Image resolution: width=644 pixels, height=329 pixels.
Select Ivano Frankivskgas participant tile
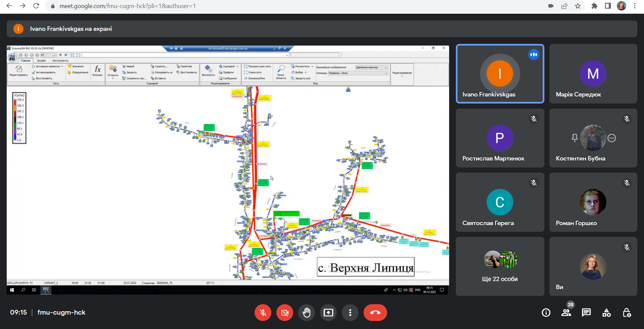click(x=500, y=74)
